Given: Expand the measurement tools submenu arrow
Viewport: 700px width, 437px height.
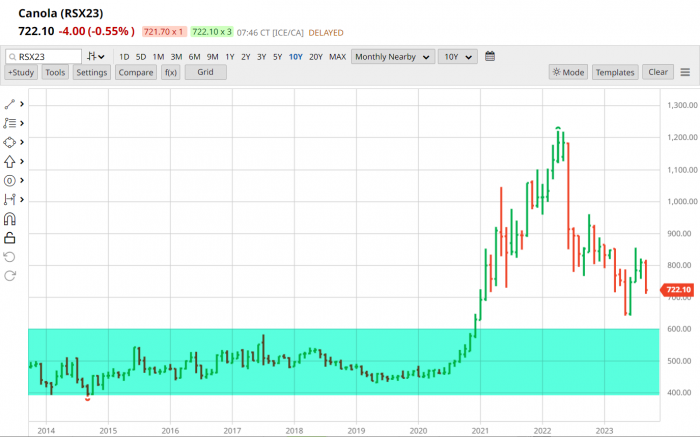Looking at the screenshot, I should coord(21,200).
